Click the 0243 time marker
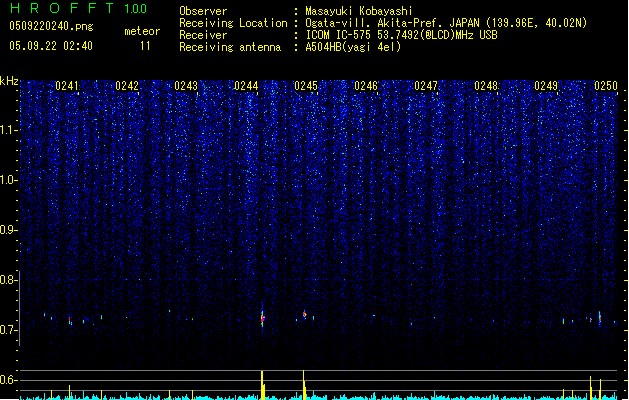Screen dimensions: 629x400 [x=186, y=86]
